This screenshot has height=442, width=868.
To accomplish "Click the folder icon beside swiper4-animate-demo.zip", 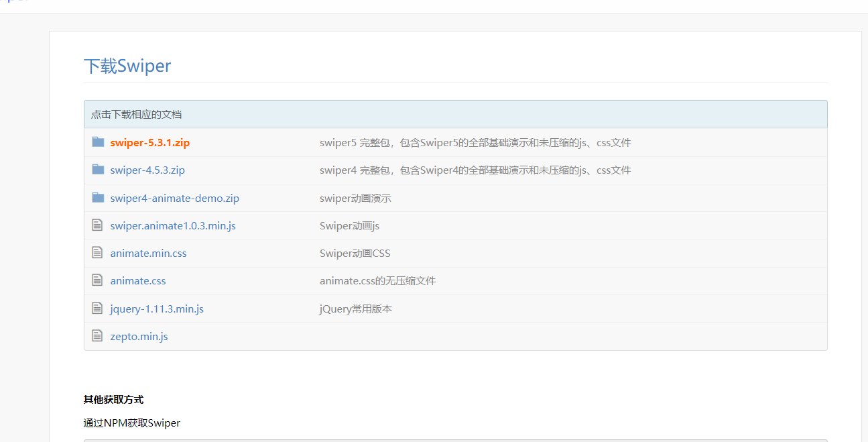I will (98, 197).
